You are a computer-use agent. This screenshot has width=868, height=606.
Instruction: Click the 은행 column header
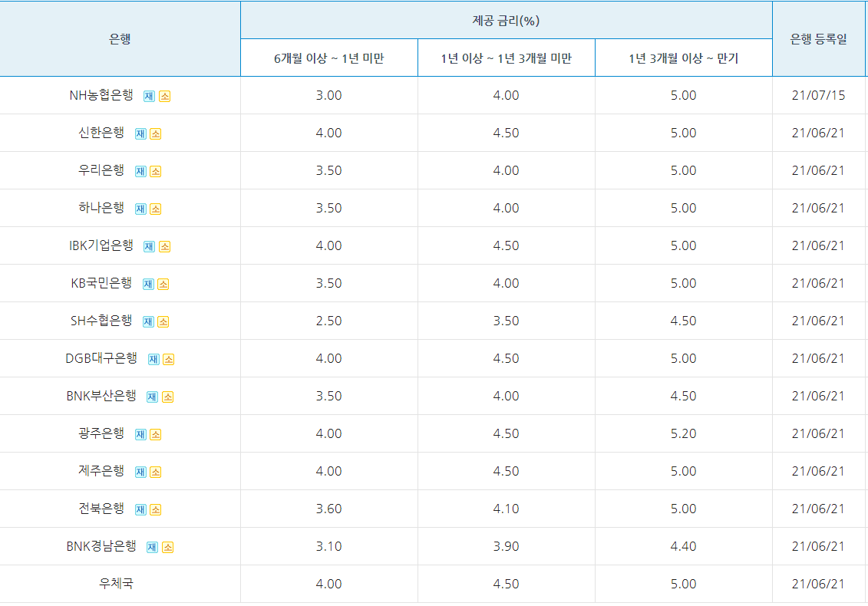point(120,39)
